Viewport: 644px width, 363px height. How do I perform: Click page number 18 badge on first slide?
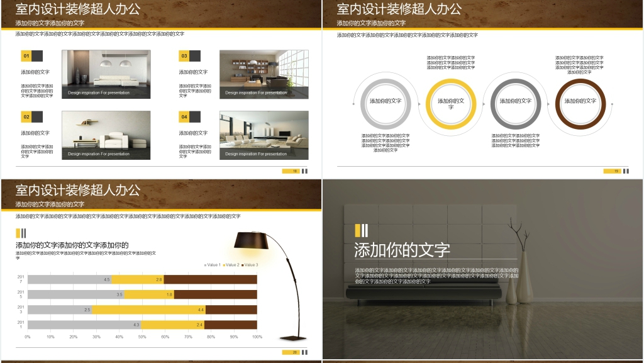(x=291, y=171)
